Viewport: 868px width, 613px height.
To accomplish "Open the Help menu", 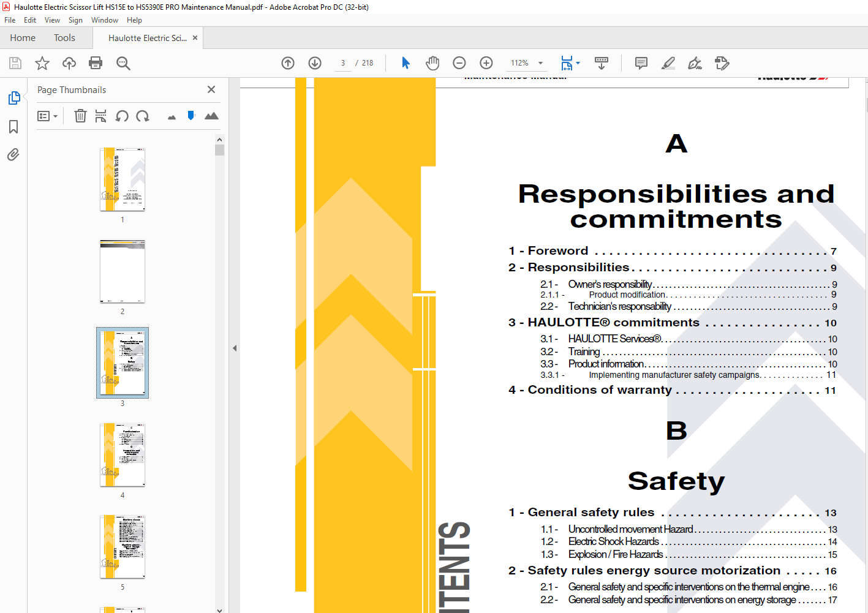I will pos(134,20).
